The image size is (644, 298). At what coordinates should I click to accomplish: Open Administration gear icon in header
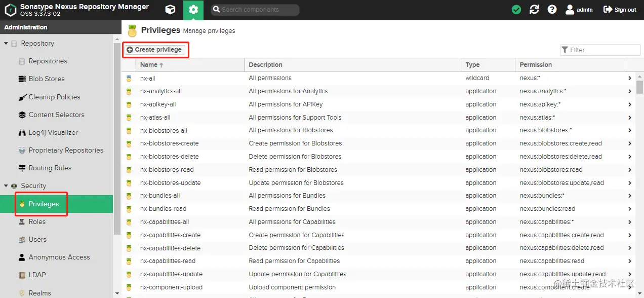[x=192, y=10]
